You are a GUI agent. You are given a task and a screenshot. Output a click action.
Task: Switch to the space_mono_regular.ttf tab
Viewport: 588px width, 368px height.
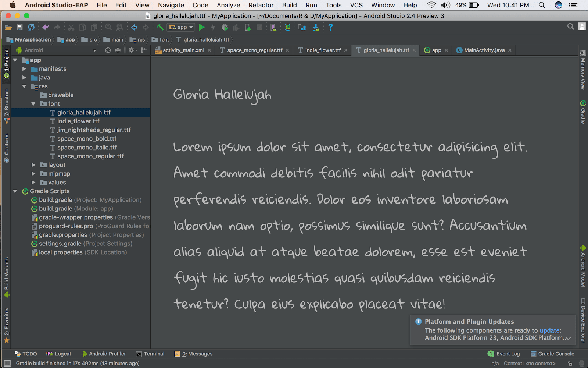tap(255, 50)
